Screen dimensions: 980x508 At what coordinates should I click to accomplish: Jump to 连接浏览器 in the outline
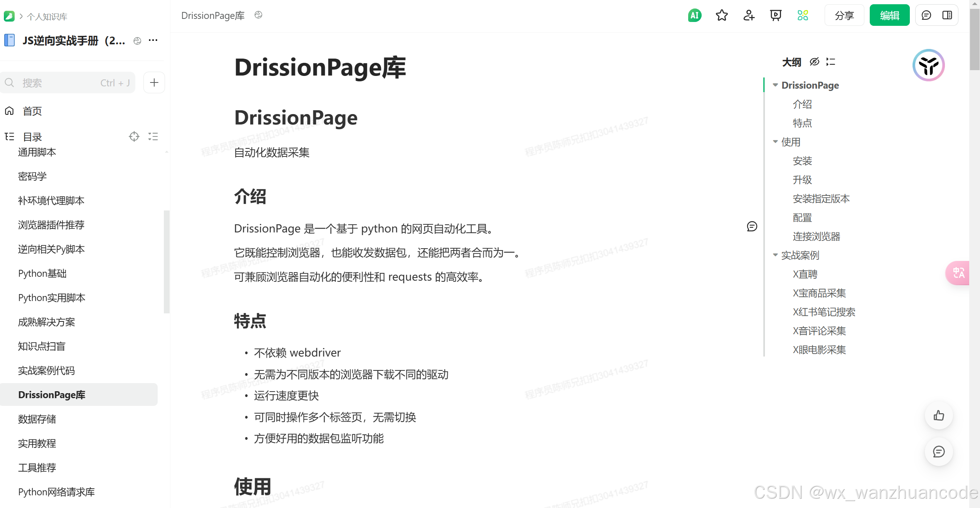pyautogui.click(x=817, y=236)
